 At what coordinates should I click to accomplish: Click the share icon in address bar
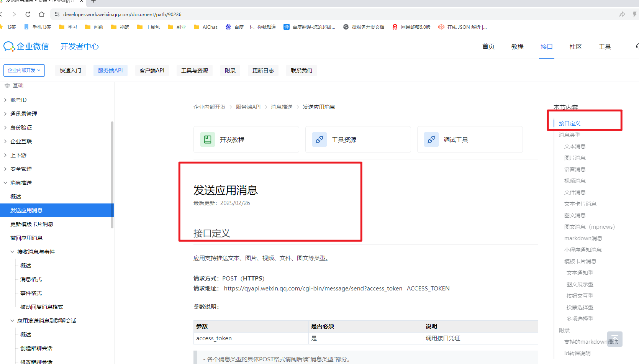click(622, 14)
